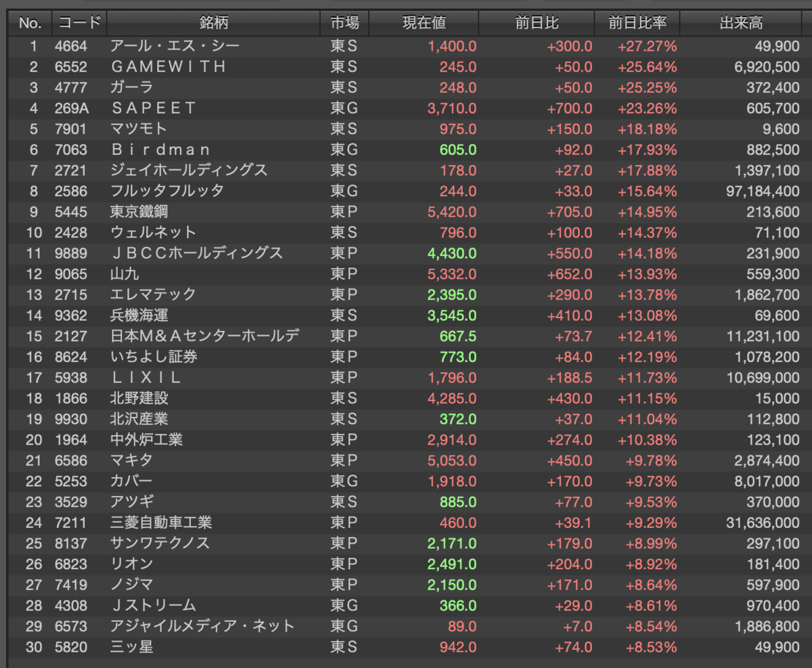Sort by the No. column header
812x668 pixels.
pos(30,23)
